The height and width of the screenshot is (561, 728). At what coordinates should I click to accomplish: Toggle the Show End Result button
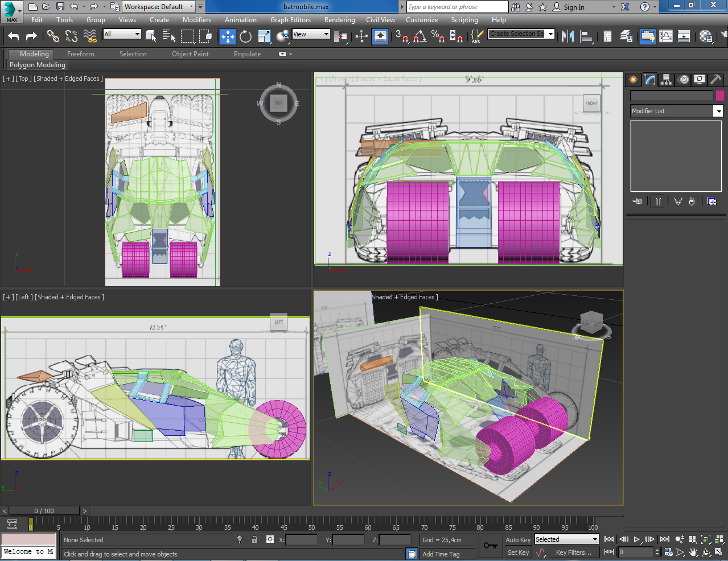tap(658, 201)
